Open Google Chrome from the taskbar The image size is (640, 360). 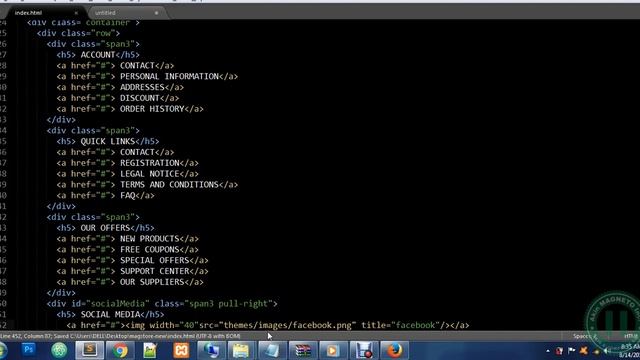tap(120, 350)
